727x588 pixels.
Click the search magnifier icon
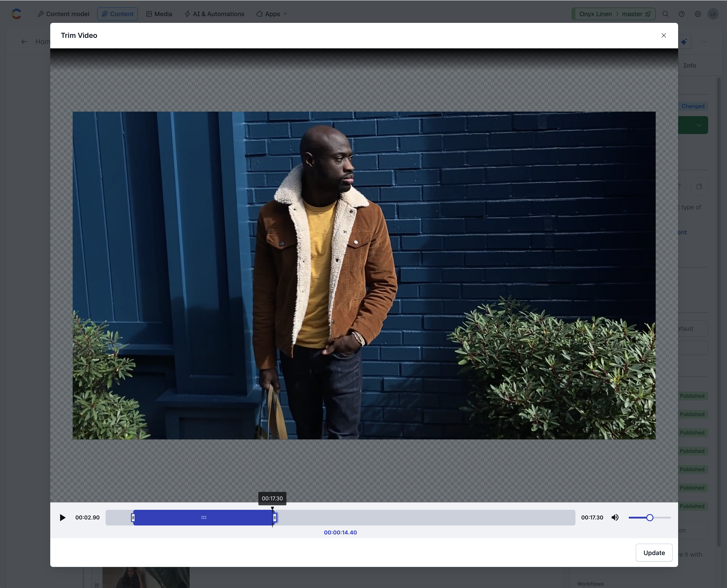665,14
